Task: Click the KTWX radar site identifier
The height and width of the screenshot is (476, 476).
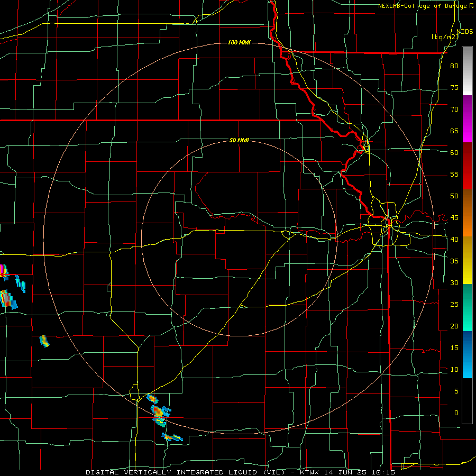Action: [309, 472]
